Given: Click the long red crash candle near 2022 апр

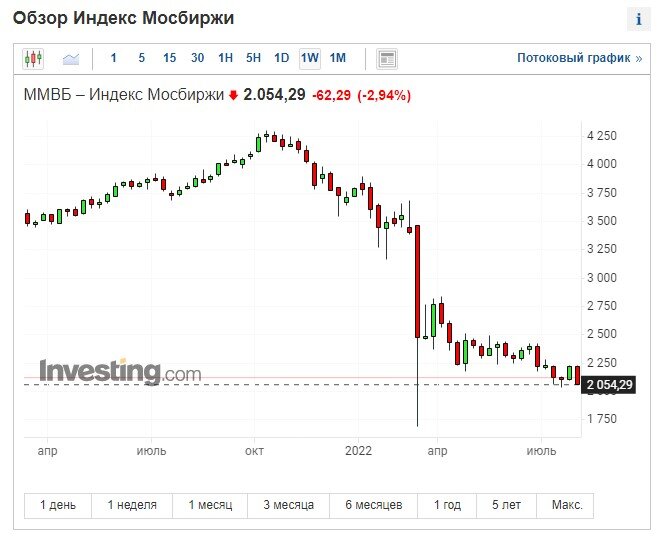Looking at the screenshot, I should [418, 281].
